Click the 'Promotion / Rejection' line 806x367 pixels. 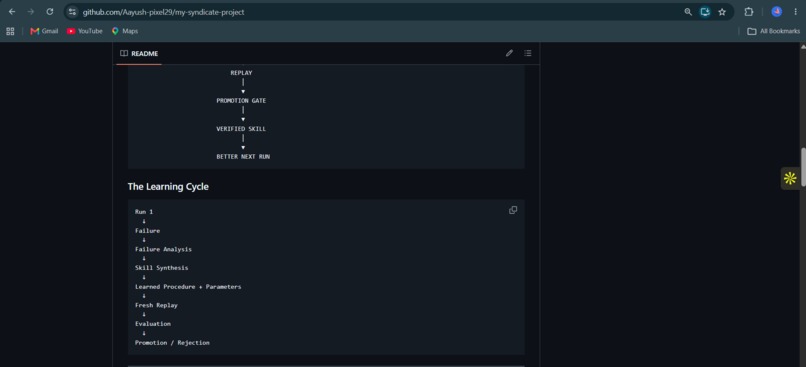pyautogui.click(x=172, y=342)
